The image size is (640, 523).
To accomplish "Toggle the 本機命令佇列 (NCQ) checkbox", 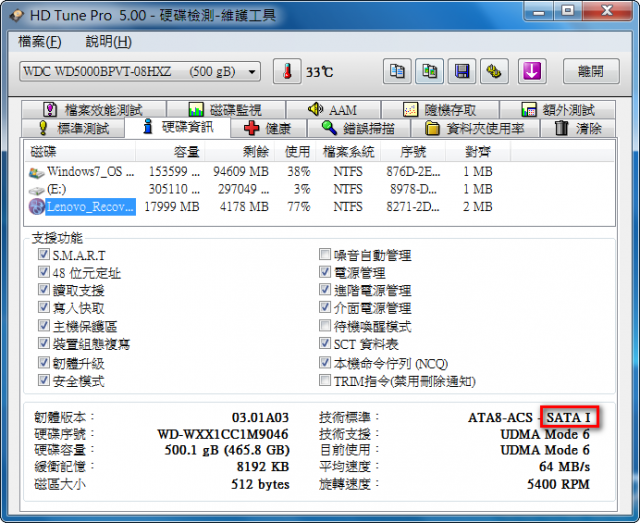I will pyautogui.click(x=325, y=362).
